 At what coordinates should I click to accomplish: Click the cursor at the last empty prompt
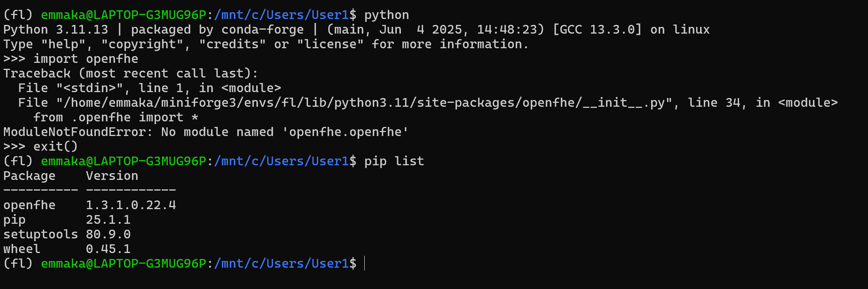tap(364, 263)
